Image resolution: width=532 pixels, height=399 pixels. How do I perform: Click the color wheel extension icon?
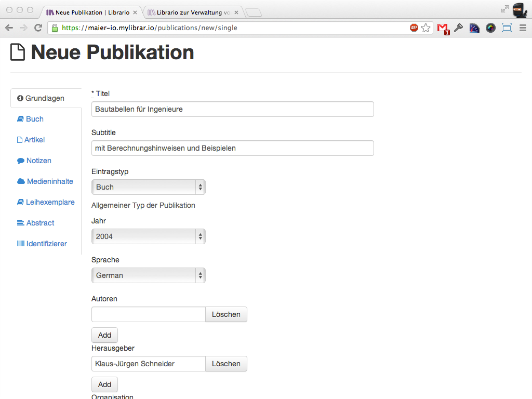490,28
